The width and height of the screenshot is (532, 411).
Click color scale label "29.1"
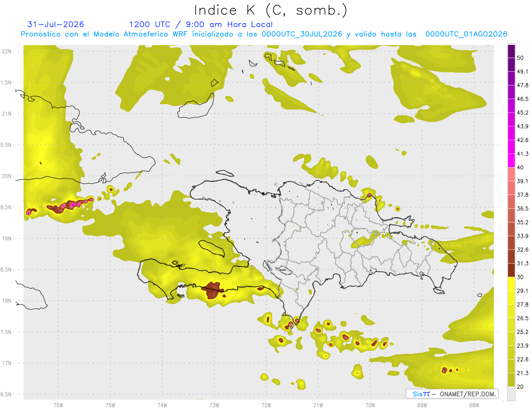(523, 291)
